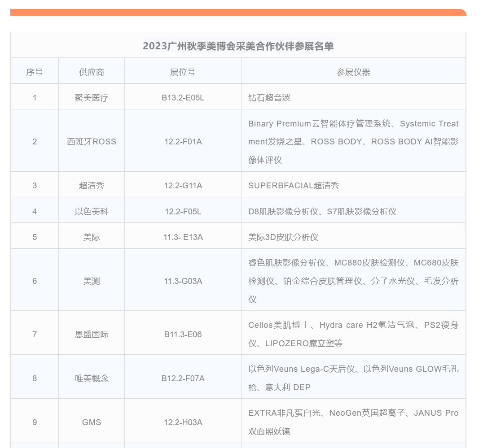
Task: Click booth number 11.3-G03A
Action: pos(183,281)
